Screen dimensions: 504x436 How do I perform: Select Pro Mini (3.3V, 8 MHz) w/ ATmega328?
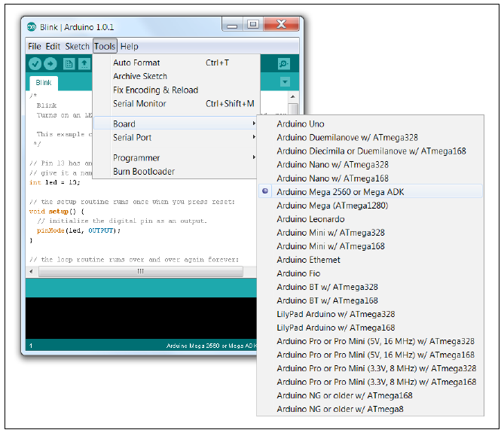pos(371,368)
